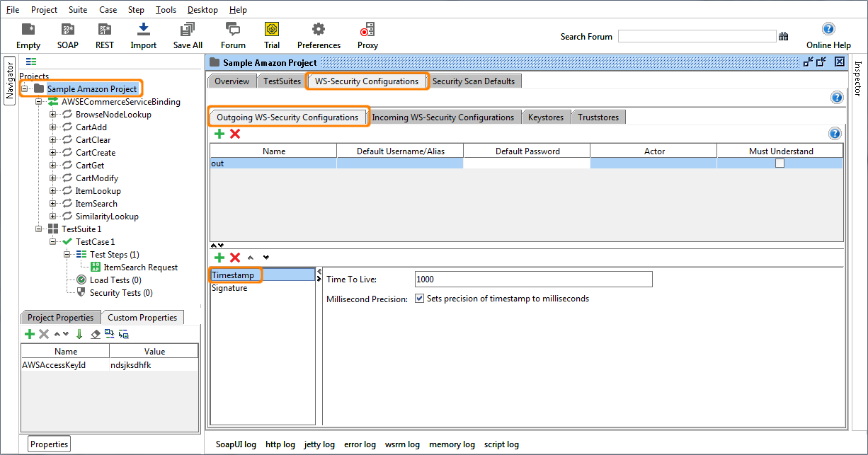The image size is (868, 455).
Task: Switch to Project Properties tab
Action: point(60,318)
